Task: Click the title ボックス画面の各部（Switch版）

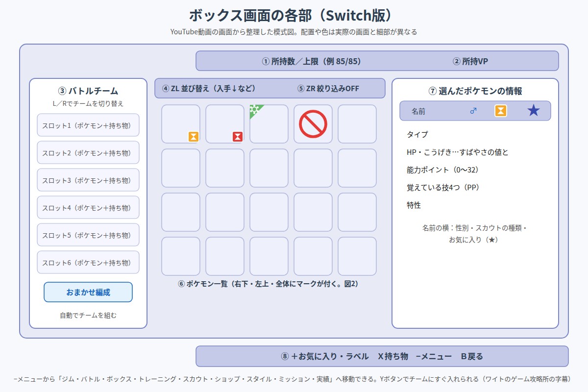Action: coord(294,15)
